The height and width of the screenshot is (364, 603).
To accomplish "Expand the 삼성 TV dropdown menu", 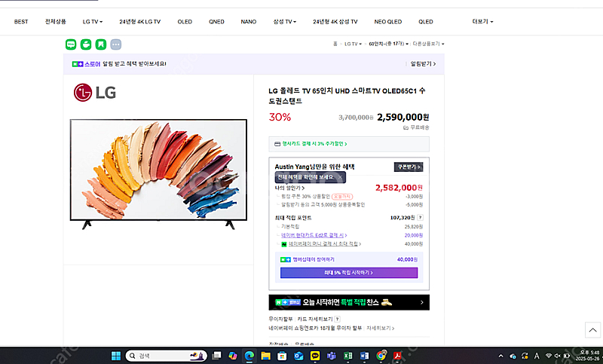I will (285, 22).
